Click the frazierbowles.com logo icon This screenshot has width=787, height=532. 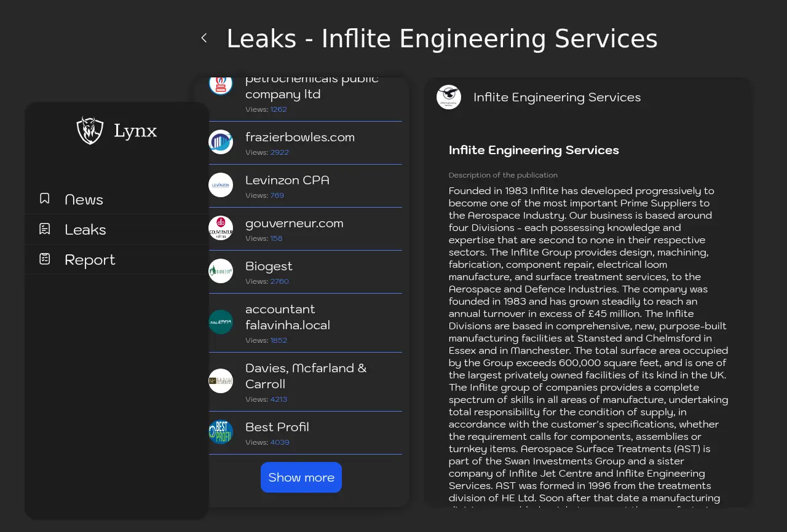point(221,142)
